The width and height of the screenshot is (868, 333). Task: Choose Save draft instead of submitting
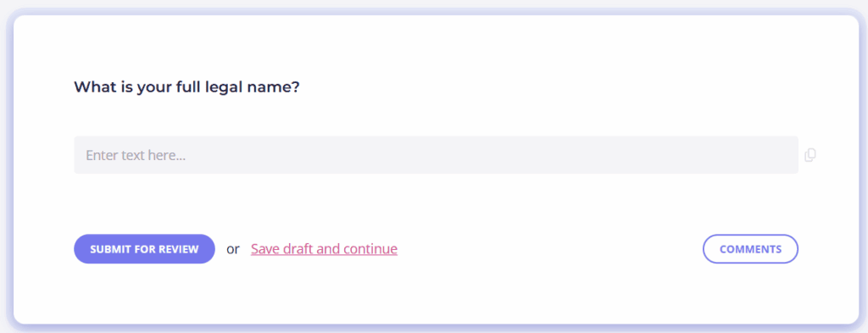click(x=324, y=249)
